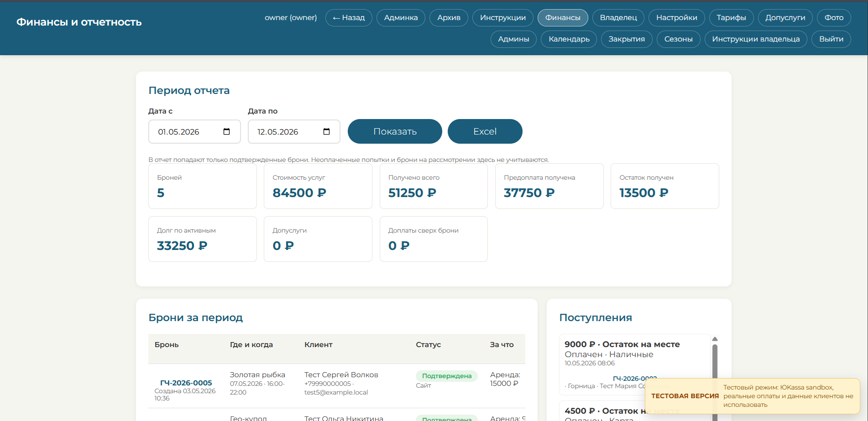
Task: Select the Финансы nav item
Action: (x=563, y=18)
